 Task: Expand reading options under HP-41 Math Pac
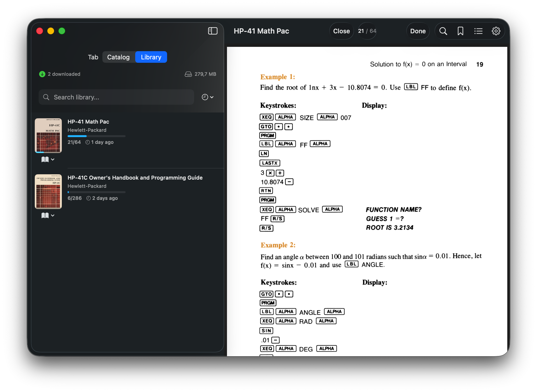pos(48,160)
